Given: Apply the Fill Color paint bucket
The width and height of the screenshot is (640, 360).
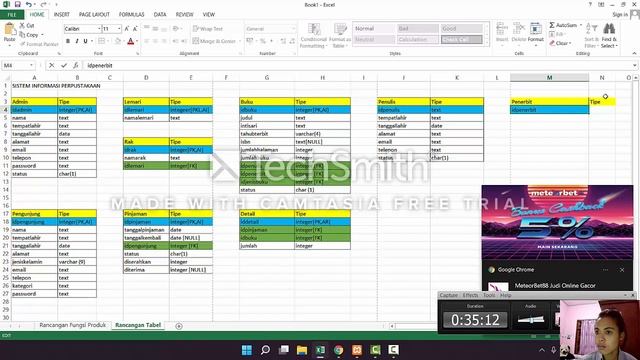Looking at the screenshot, I should click(x=118, y=41).
